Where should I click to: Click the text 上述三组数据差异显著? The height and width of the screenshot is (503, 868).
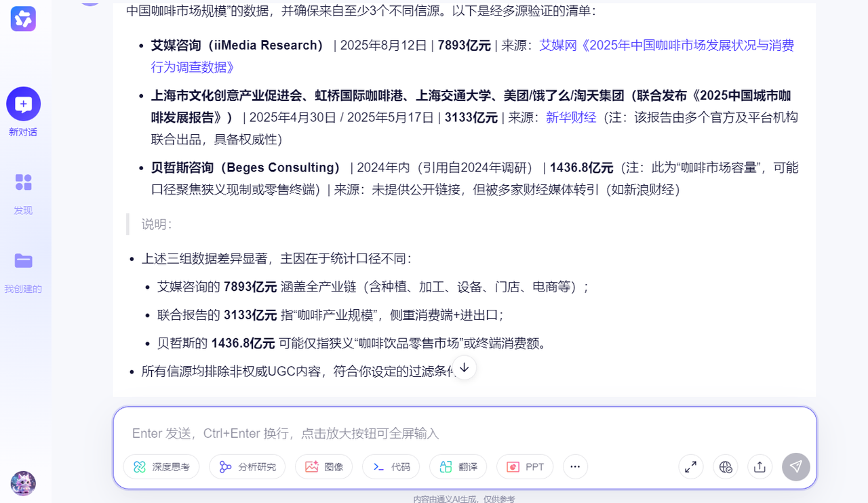click(x=204, y=259)
